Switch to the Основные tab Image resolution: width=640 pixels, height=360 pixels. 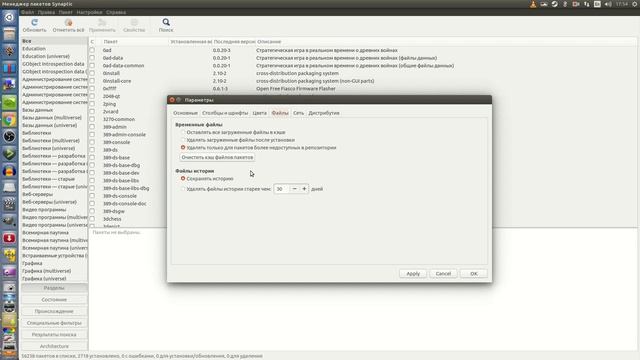185,113
